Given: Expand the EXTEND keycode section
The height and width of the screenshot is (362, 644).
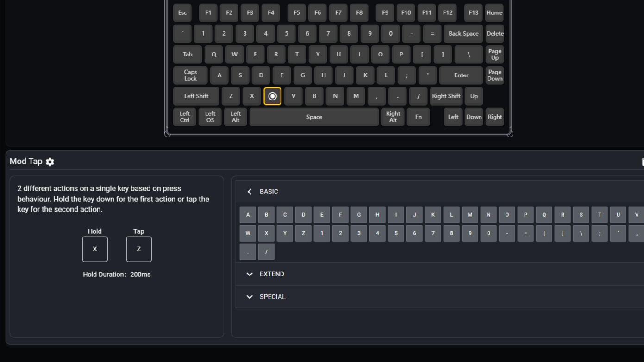Looking at the screenshot, I should tap(250, 274).
